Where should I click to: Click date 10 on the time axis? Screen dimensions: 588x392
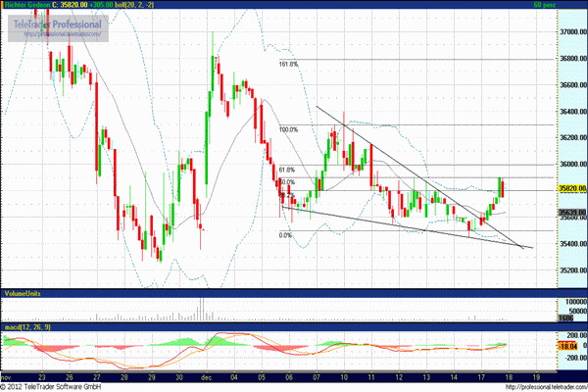point(344,377)
